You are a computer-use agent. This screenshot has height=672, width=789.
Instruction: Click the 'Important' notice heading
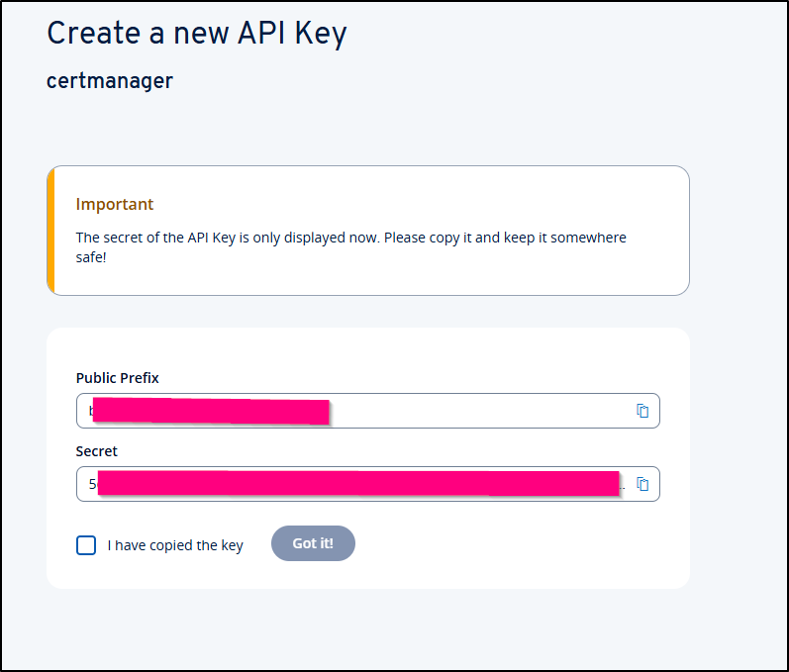point(115,204)
